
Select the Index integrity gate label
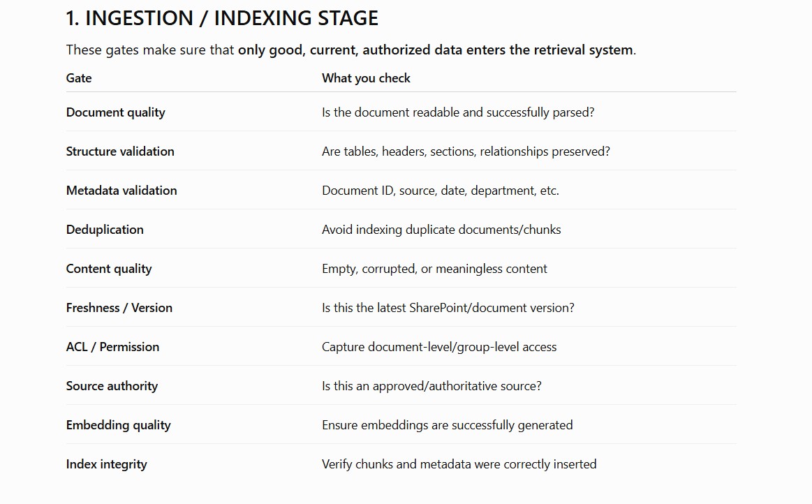coord(106,464)
